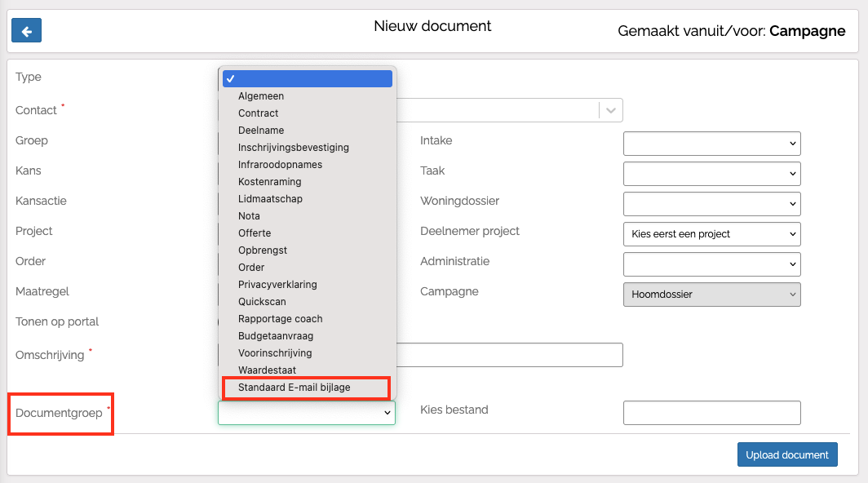Choose 'Kostenraming' from the open list
The width and height of the screenshot is (868, 483).
point(270,182)
